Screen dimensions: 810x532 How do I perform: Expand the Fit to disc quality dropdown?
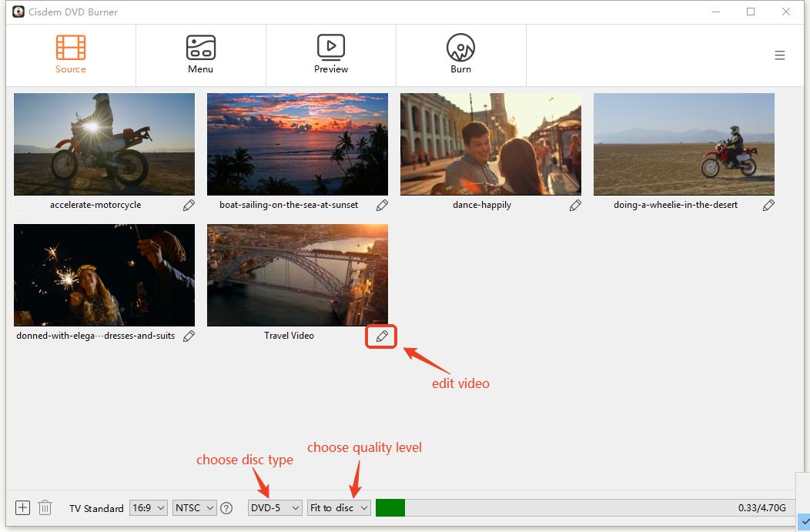tap(339, 507)
